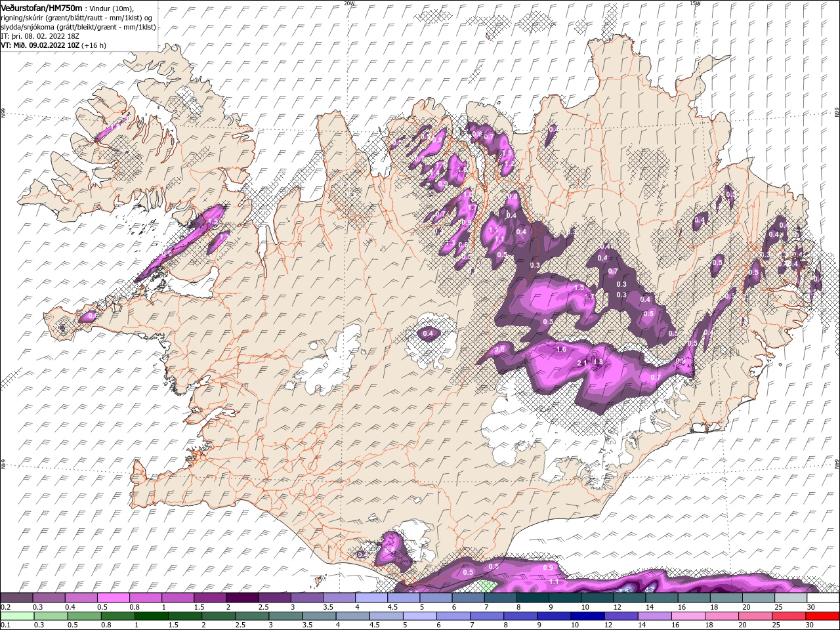Click the "0.9" value above the 1.1 offshore

point(548,568)
